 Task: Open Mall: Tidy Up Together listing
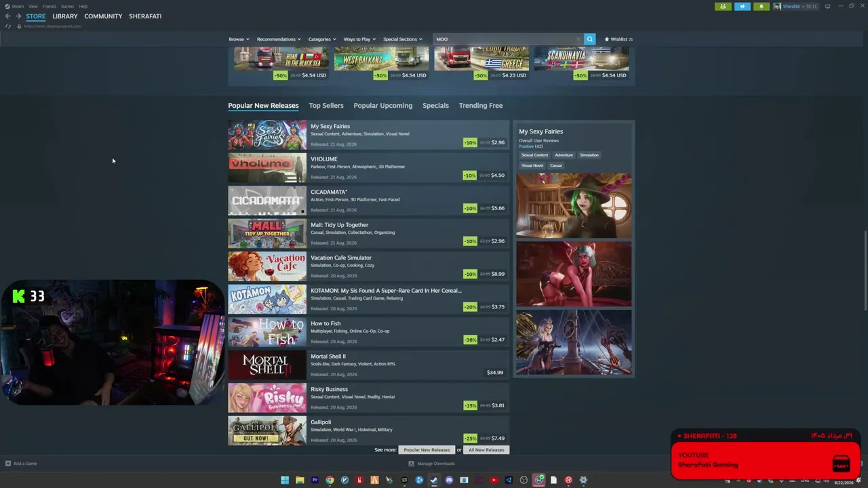368,234
